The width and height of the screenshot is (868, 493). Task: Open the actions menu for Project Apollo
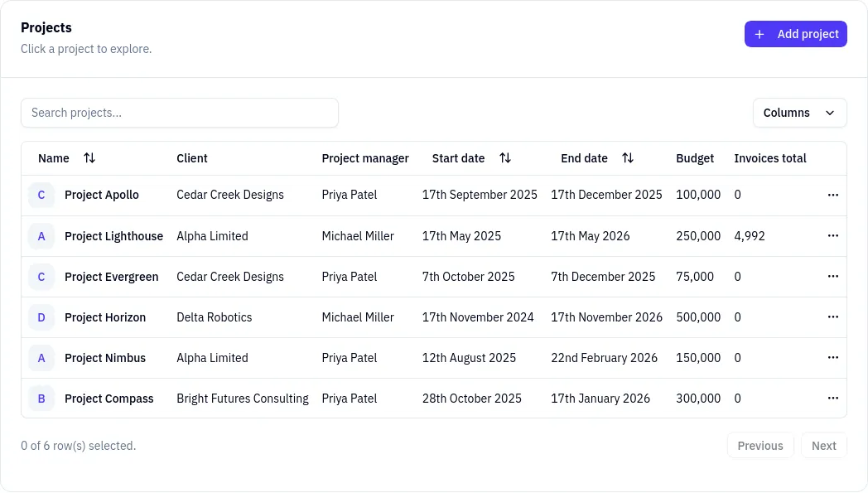coord(832,195)
